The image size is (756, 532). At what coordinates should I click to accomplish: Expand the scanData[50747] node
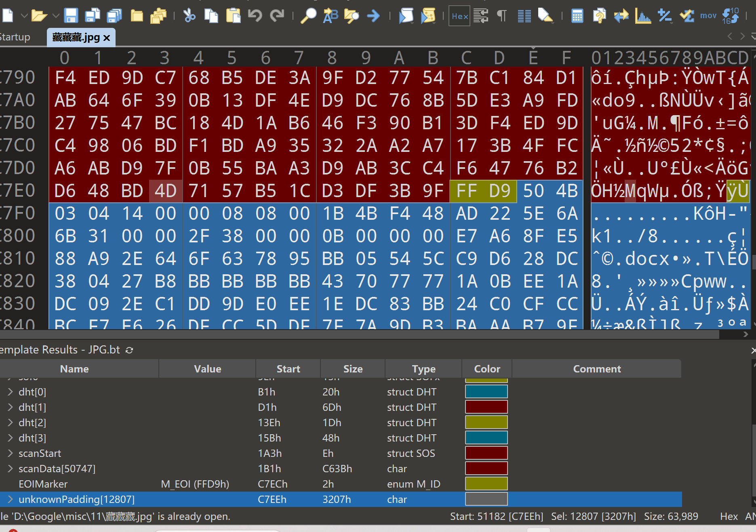click(10, 469)
